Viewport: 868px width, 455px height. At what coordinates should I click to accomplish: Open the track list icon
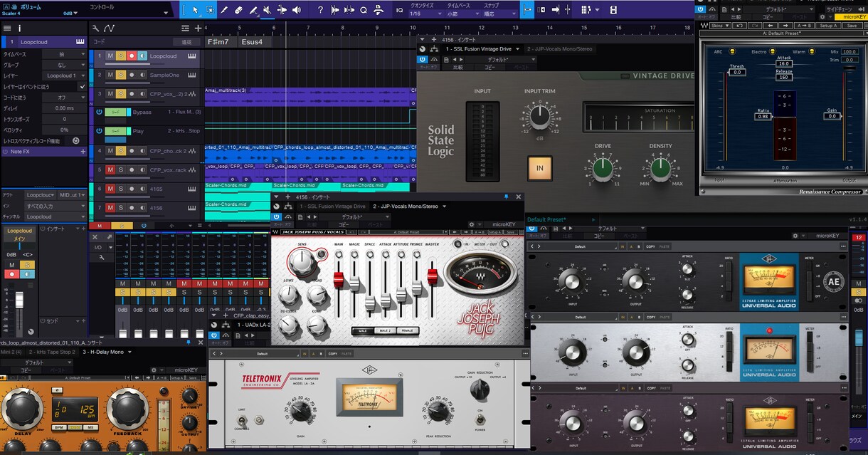pos(186,28)
